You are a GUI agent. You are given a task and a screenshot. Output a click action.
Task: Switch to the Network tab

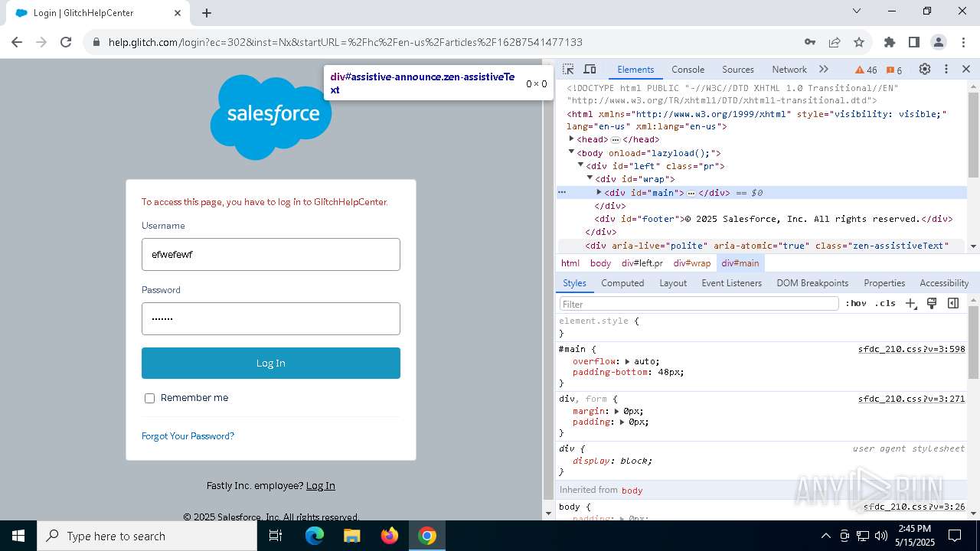tap(789, 70)
